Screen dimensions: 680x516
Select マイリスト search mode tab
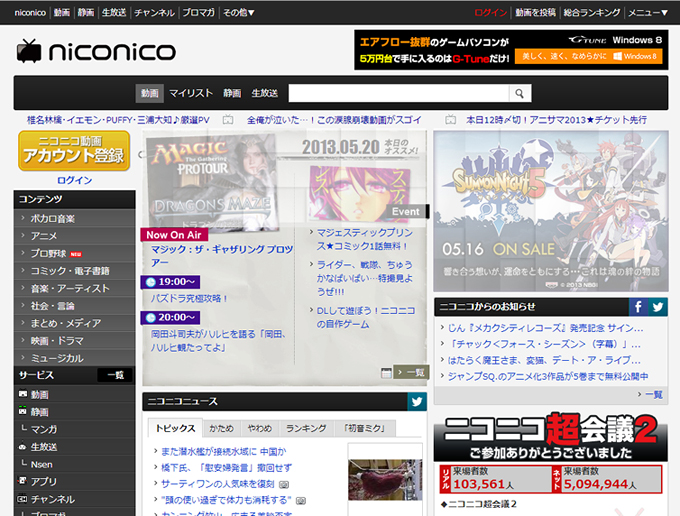click(x=191, y=93)
